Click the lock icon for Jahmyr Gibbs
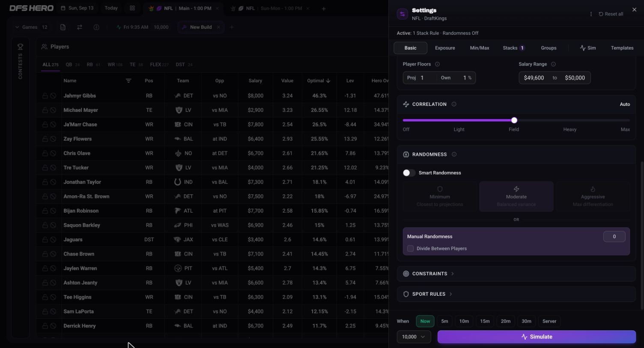The image size is (644, 348). 45,96
